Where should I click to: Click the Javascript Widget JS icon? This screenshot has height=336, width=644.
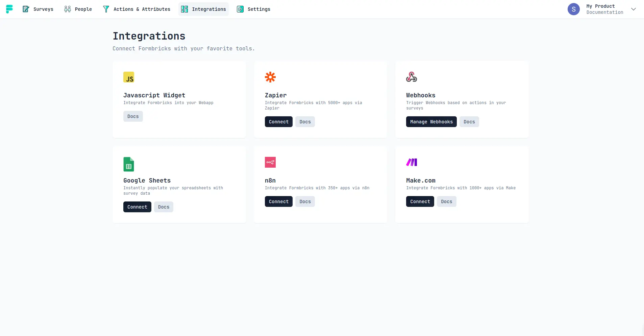tap(129, 77)
